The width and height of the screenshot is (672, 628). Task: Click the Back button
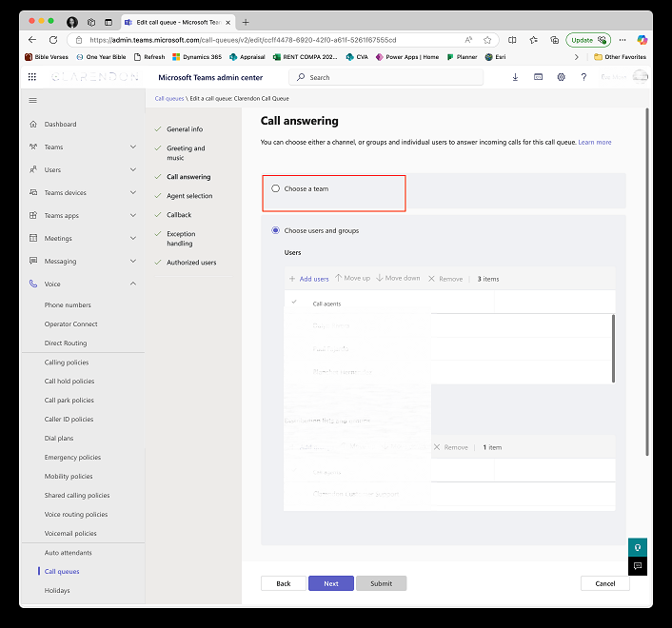click(284, 583)
